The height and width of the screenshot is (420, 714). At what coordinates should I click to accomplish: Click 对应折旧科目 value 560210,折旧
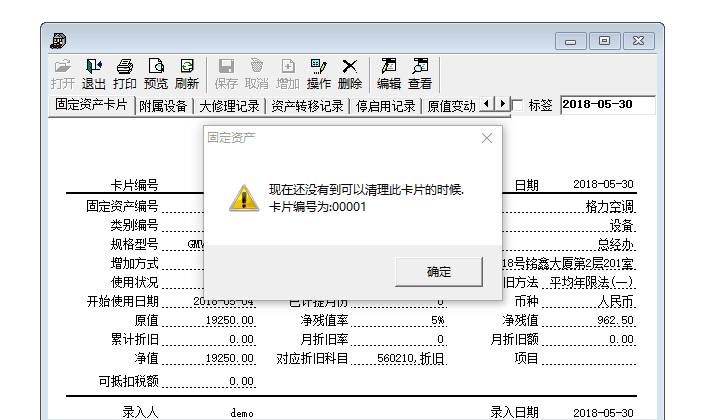pyautogui.click(x=410, y=359)
